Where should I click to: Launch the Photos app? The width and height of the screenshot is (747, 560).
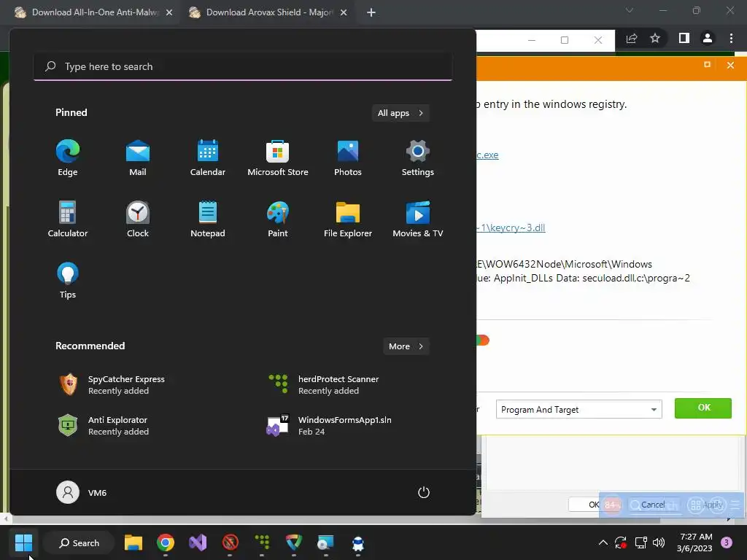click(348, 158)
